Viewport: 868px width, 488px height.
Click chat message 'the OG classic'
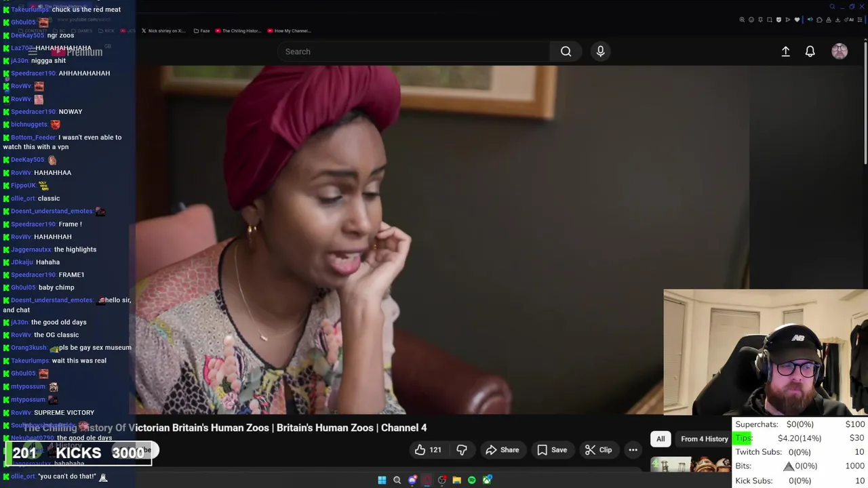(x=56, y=335)
